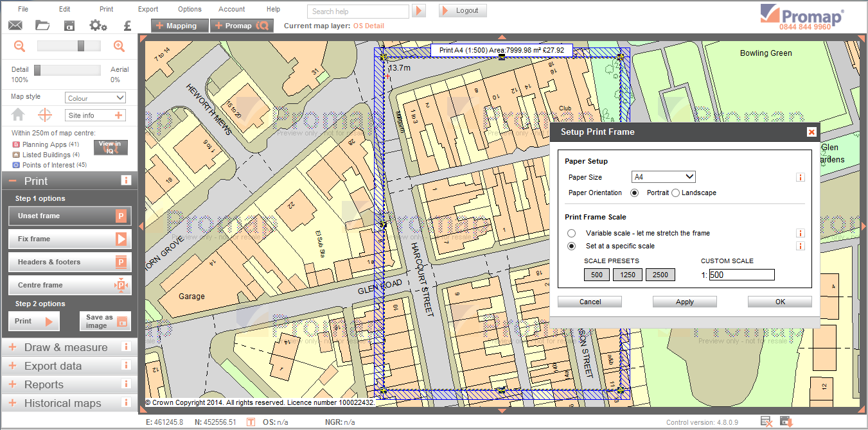868x430 pixels.
Task: Click the zoom in magnifier icon
Action: (x=119, y=46)
